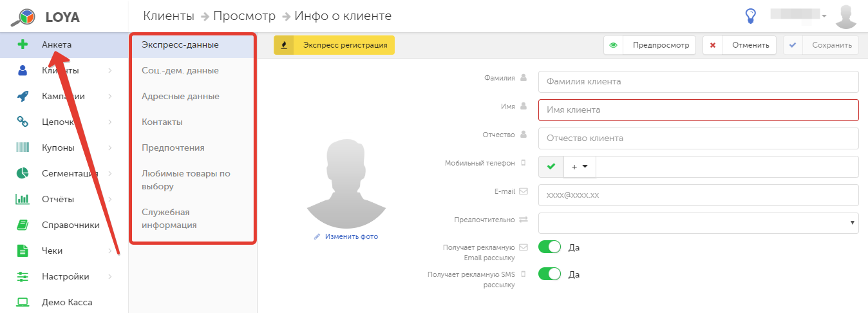Open the Анкета section with plus icon

(x=23, y=44)
